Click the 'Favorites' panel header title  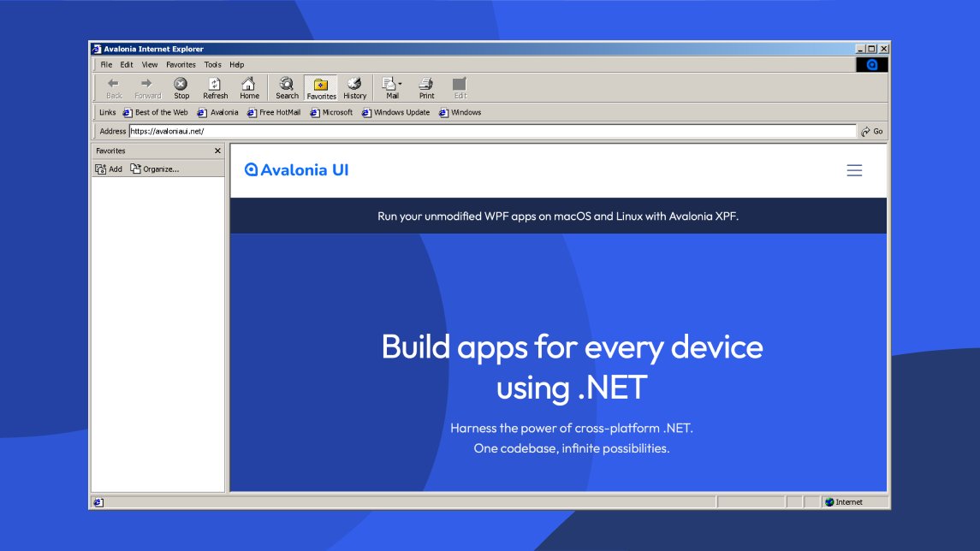(110, 151)
